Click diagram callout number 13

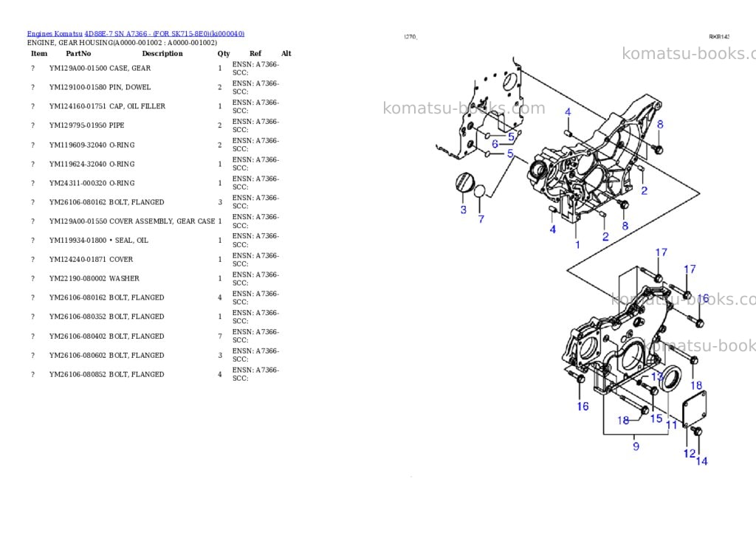coord(657,376)
